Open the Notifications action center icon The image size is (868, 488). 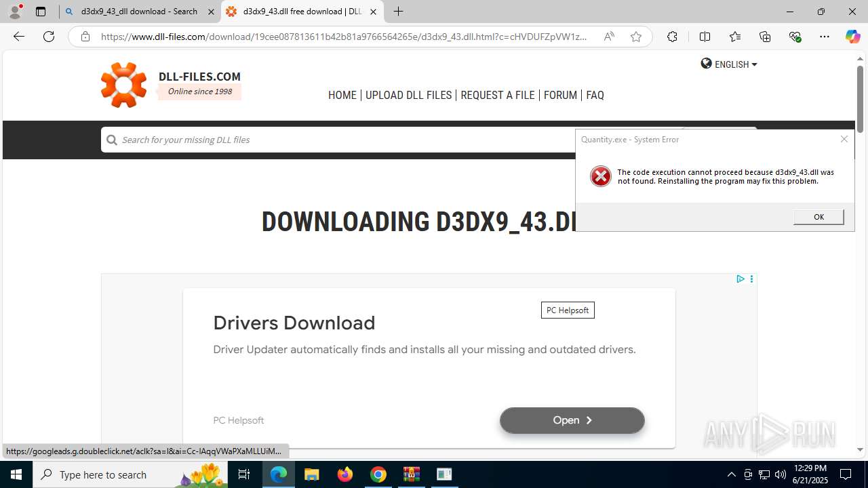click(846, 474)
